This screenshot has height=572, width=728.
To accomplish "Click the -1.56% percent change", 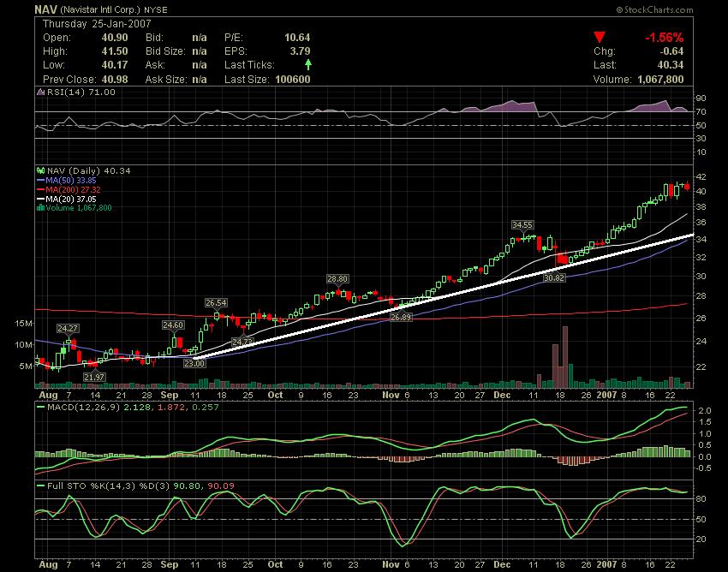I will (664, 38).
